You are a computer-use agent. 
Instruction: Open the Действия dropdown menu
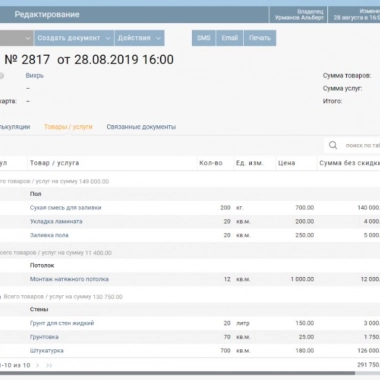139,38
